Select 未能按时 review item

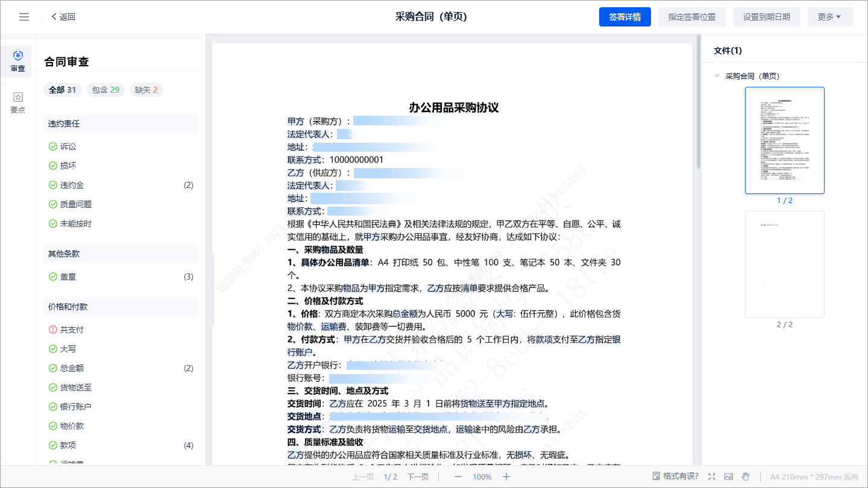click(x=121, y=224)
